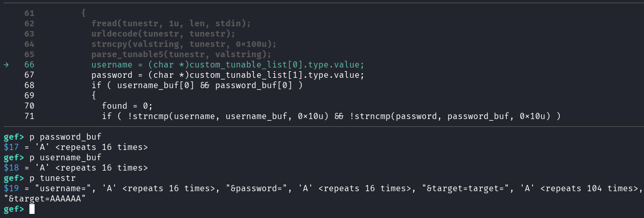Click the strncmp comparison on line 71
This screenshot has height=218, width=644.
331,116
